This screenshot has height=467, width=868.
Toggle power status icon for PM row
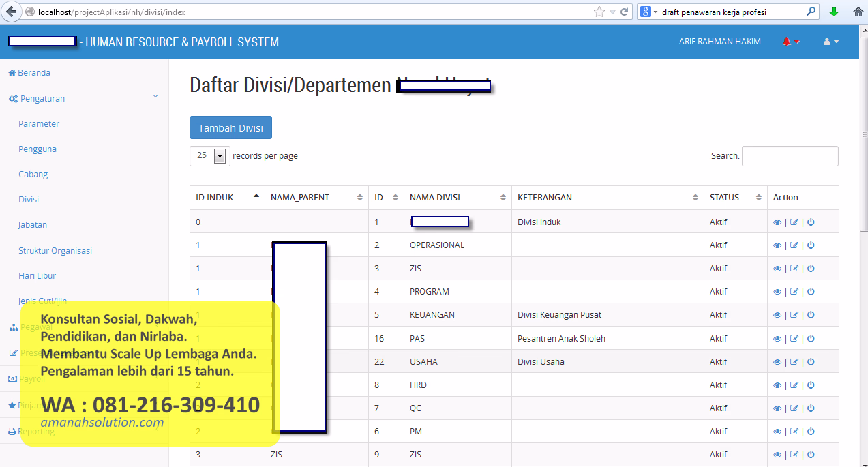point(811,432)
